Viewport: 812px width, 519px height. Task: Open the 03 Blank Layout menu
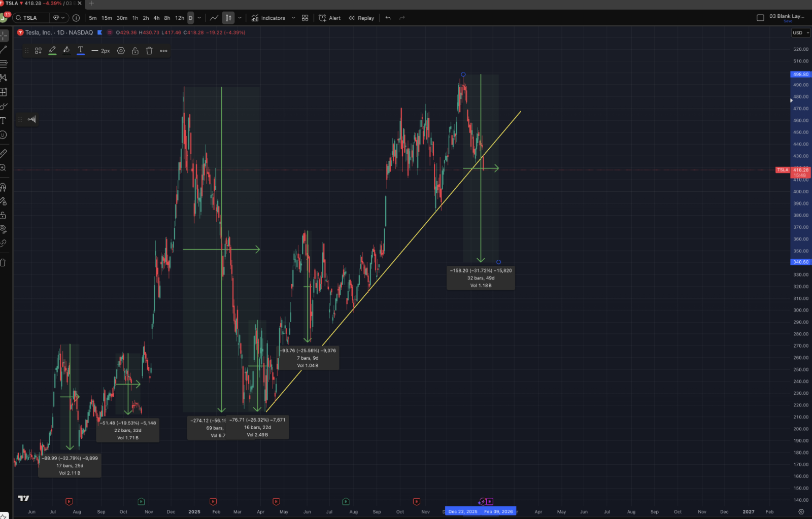[787, 17]
